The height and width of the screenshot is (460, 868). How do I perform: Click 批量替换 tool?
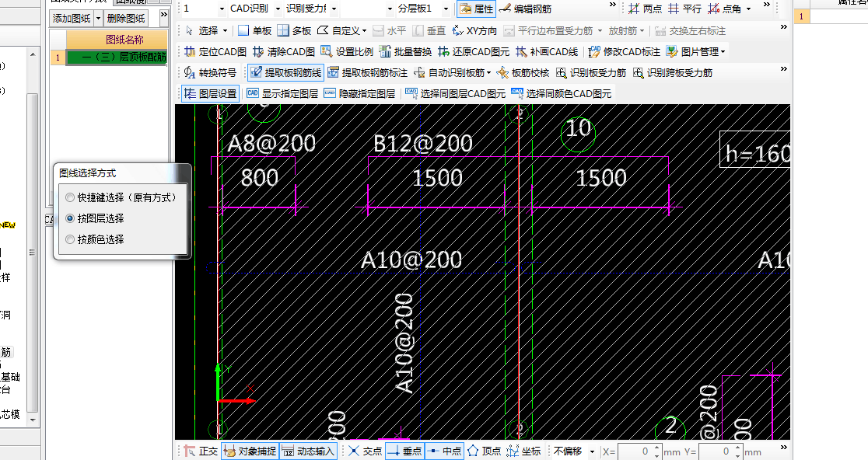(x=406, y=51)
